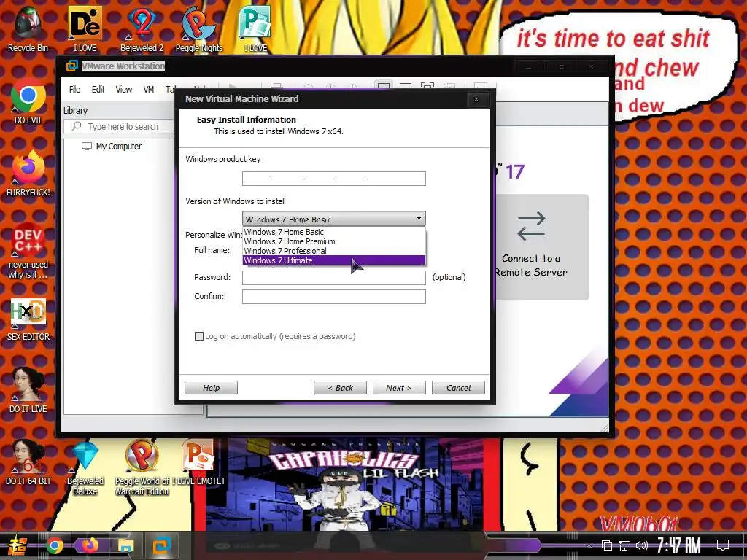Screen dimensions: 747x560
Task: Open File Explorer from the taskbar
Action: point(126,545)
